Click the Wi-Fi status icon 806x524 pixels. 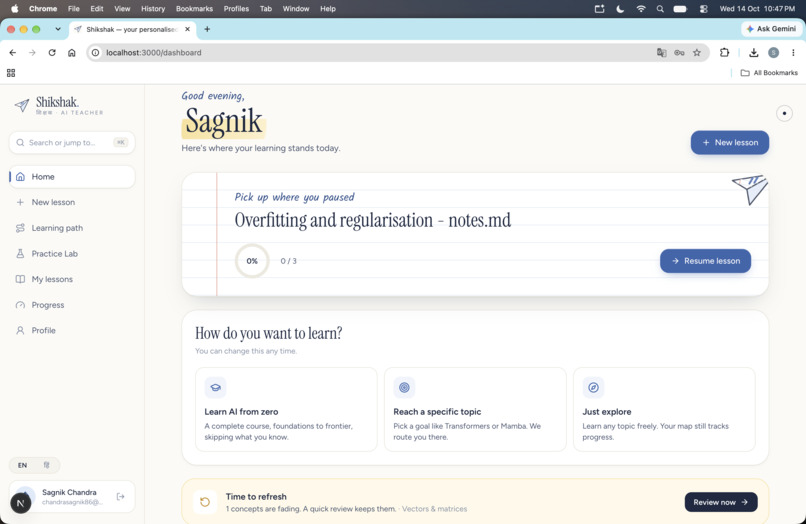[640, 9]
